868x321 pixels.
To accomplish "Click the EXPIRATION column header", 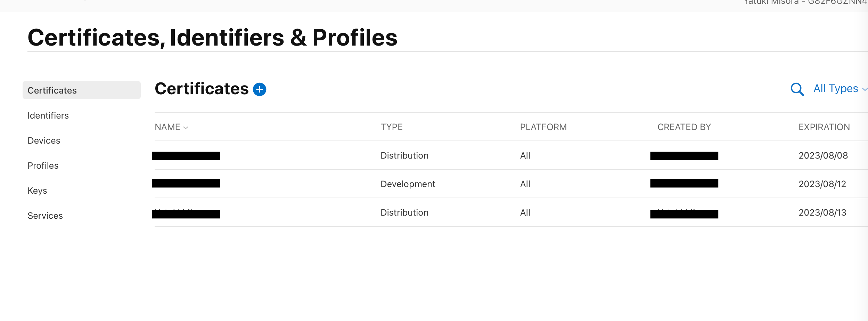I will point(824,127).
